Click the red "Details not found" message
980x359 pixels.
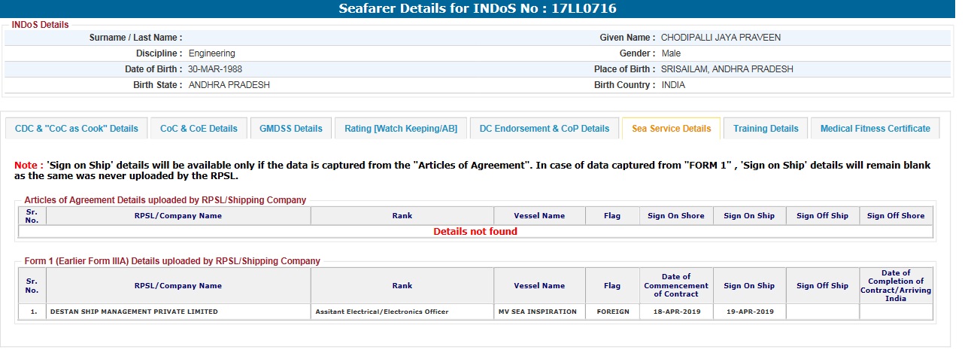click(x=475, y=232)
